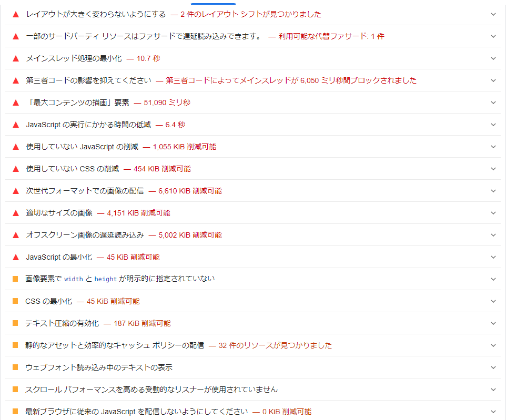Expand 使用していない CSS の削減 chevron arrow

493,169
